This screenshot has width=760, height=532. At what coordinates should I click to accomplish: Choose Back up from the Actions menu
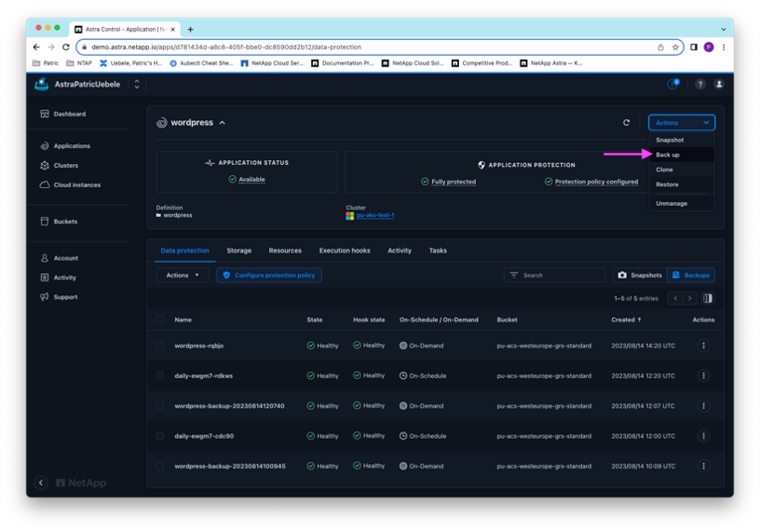tap(682, 155)
